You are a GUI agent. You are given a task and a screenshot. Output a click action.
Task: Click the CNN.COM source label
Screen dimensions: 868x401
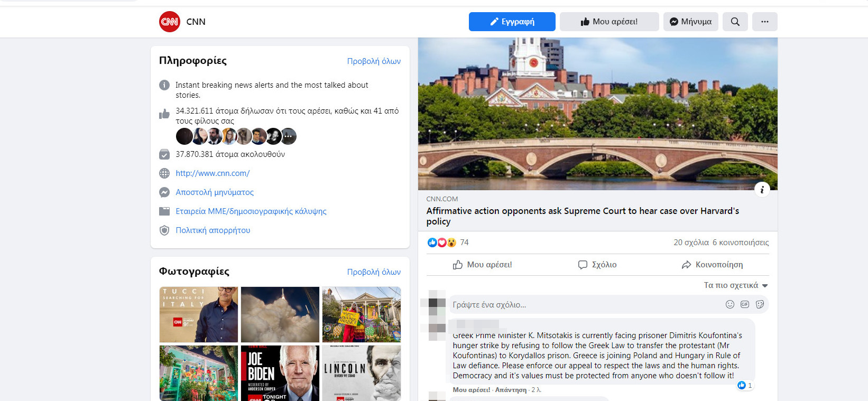[x=442, y=199]
